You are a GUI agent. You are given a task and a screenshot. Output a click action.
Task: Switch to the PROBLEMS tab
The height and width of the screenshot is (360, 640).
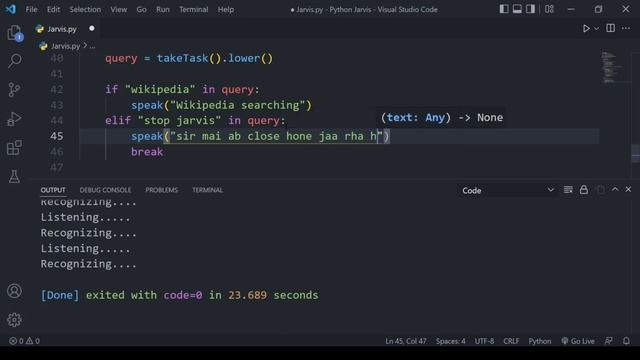162,190
